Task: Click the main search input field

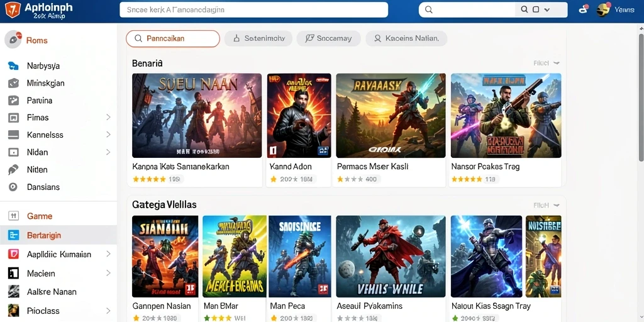Action: coord(254,9)
